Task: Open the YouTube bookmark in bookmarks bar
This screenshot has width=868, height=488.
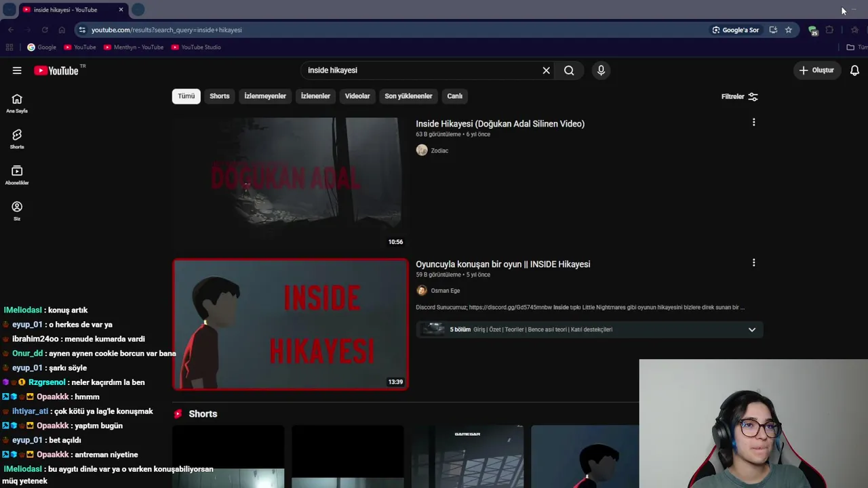Action: [x=80, y=47]
